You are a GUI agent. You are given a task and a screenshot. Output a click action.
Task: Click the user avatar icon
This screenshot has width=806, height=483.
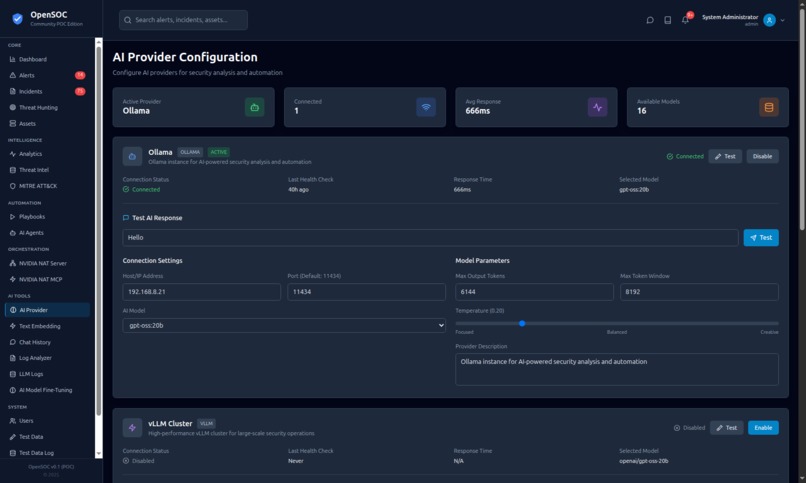tap(769, 20)
